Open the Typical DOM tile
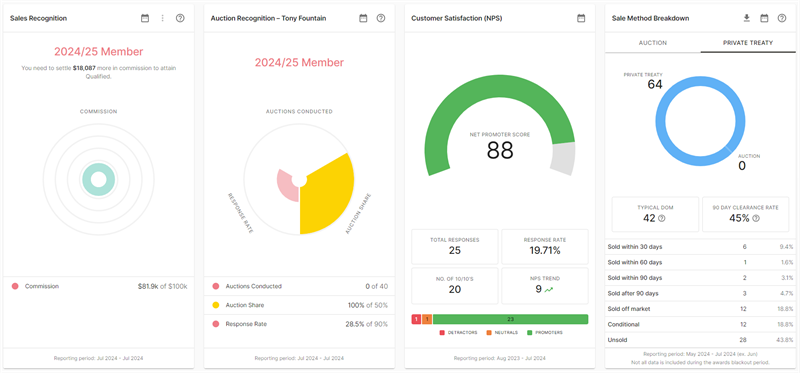 point(655,214)
